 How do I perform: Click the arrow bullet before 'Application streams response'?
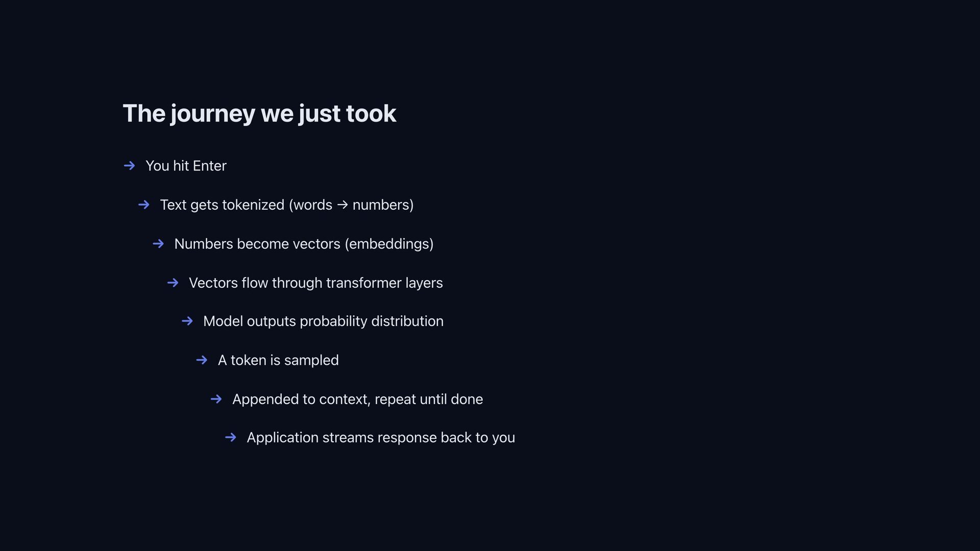(231, 438)
